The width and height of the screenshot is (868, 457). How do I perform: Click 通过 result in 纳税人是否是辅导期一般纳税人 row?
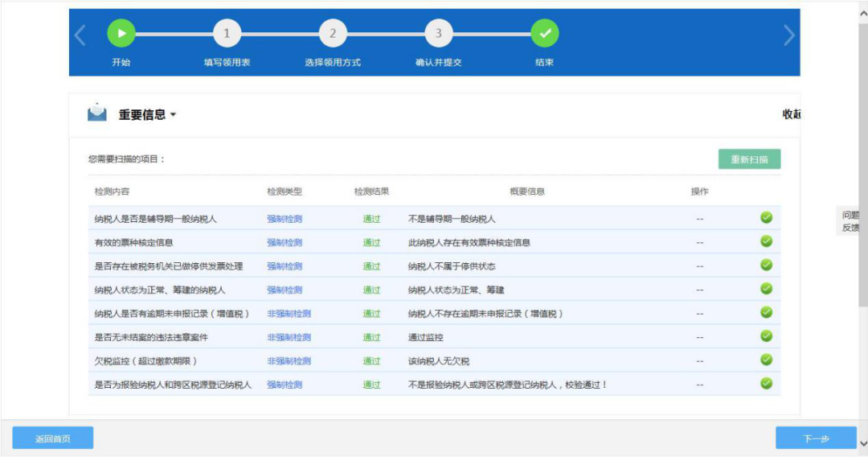371,219
